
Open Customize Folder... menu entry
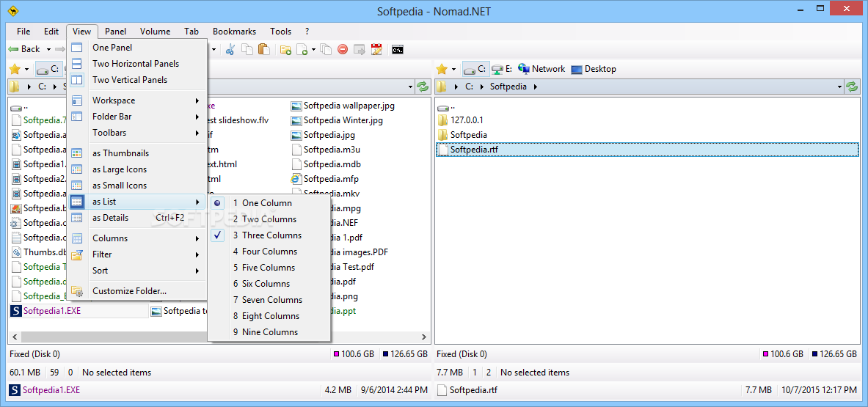pos(136,291)
